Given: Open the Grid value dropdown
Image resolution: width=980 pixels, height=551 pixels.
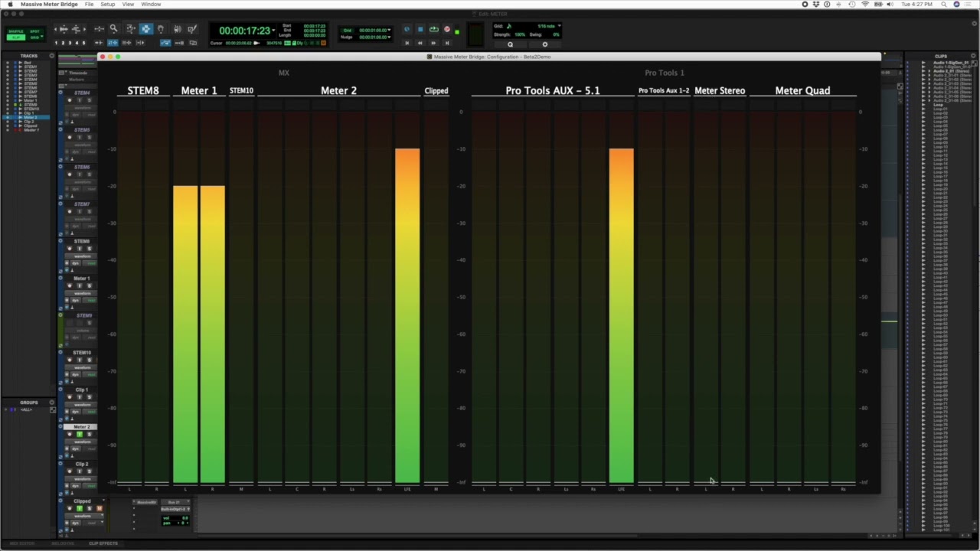Looking at the screenshot, I should [x=389, y=30].
